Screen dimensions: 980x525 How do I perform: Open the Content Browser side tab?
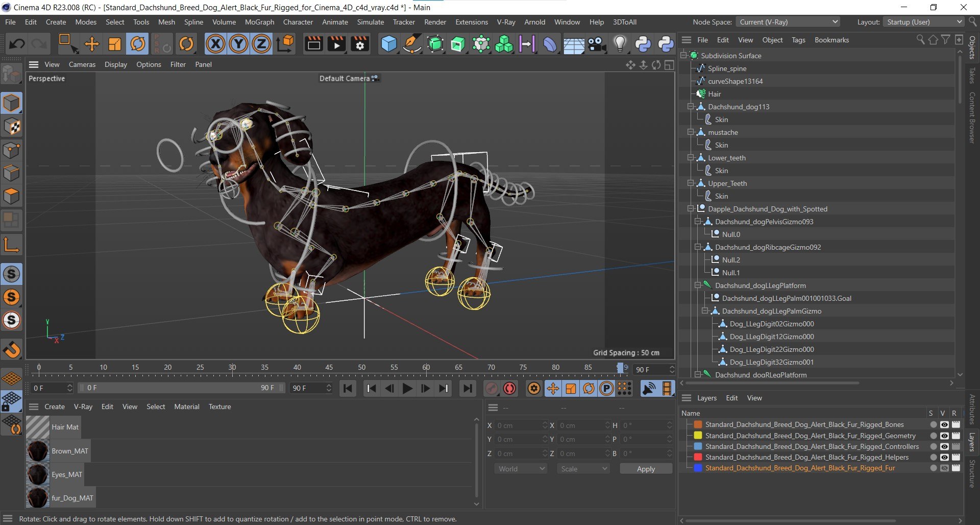(x=972, y=117)
